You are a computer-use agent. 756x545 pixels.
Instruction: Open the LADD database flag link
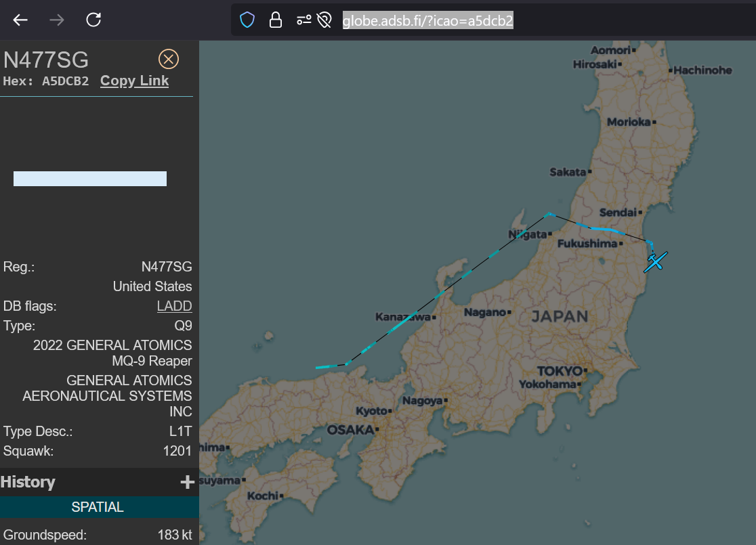point(174,306)
